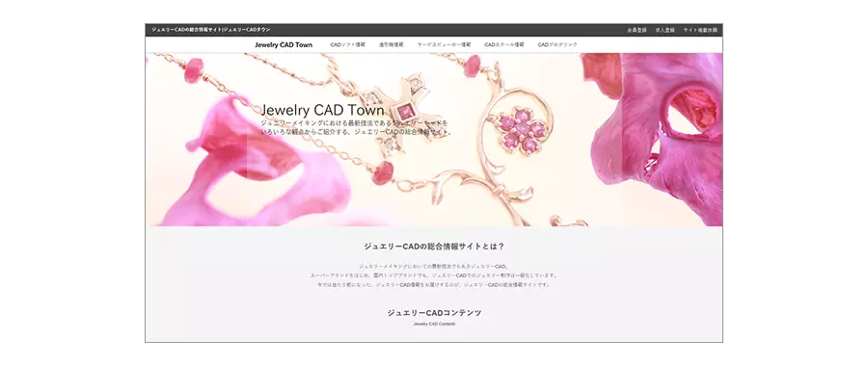Click the Jewelry CAD Town logo in the navigation bar
The image size is (868, 366).
pyautogui.click(x=284, y=45)
